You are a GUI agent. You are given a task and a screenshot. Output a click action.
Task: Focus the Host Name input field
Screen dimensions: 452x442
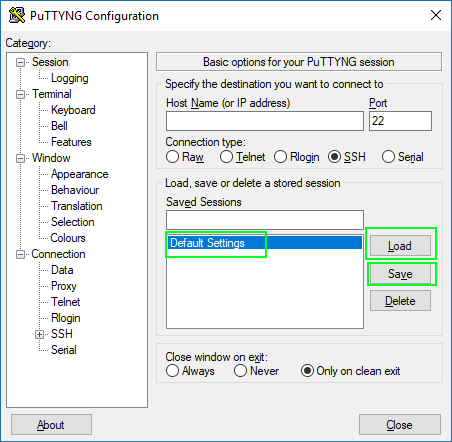(x=265, y=121)
